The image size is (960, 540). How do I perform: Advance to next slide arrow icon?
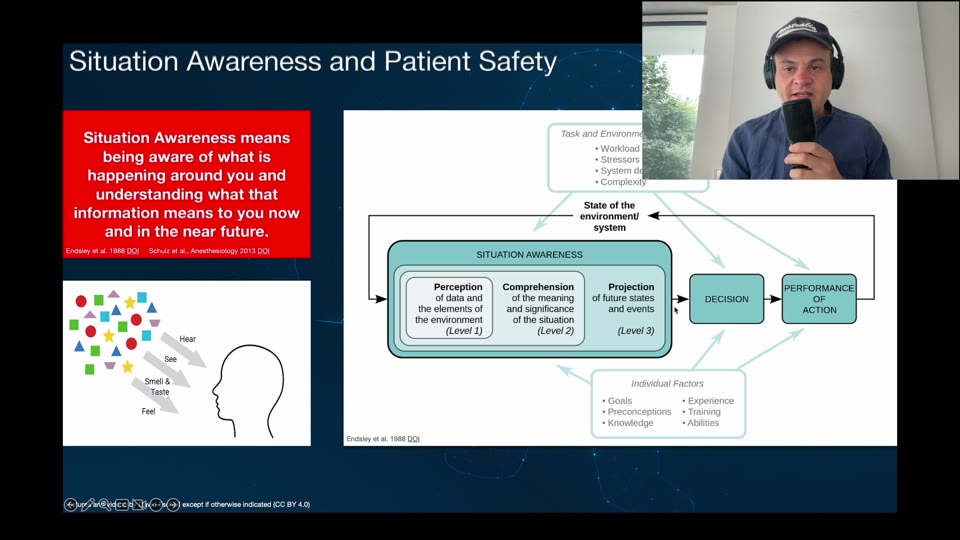pyautogui.click(x=173, y=504)
